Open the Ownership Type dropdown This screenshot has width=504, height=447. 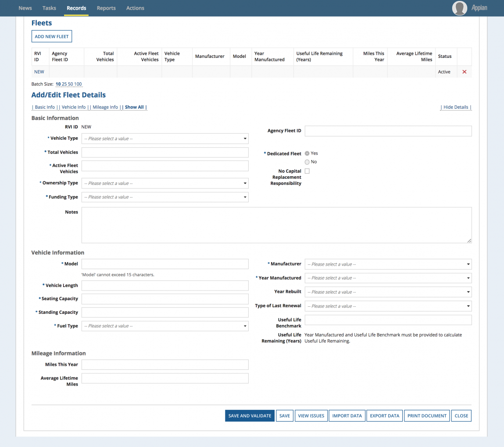click(x=165, y=183)
